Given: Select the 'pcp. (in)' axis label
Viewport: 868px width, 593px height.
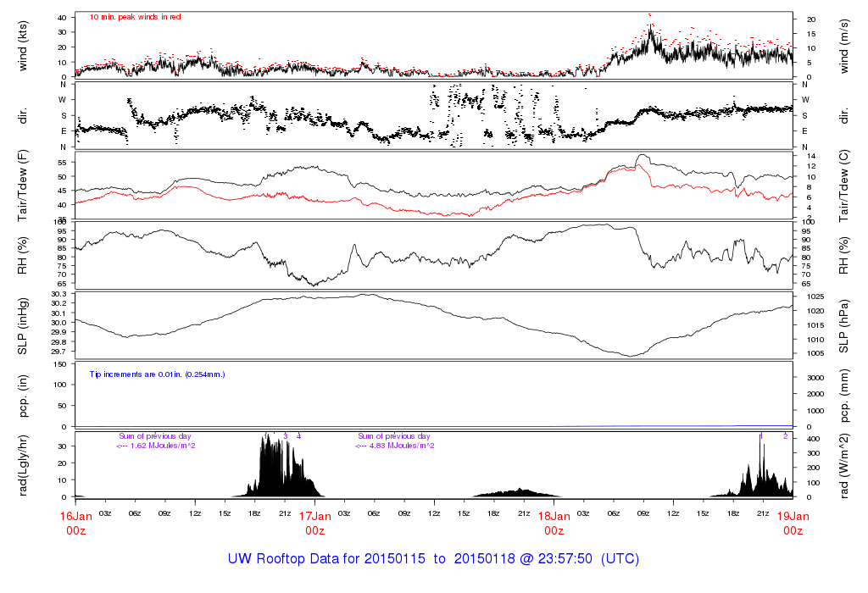Looking at the screenshot, I should point(23,396).
